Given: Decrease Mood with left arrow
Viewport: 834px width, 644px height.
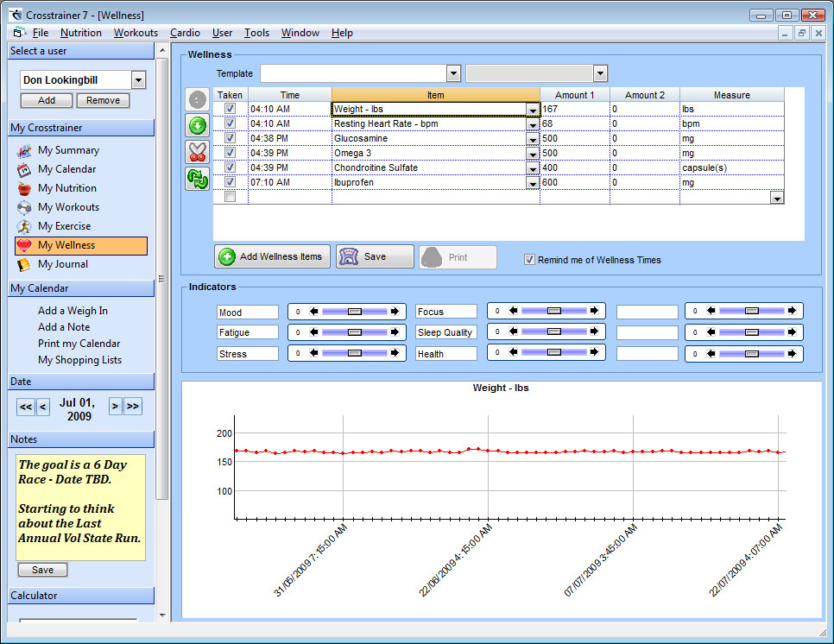Looking at the screenshot, I should (x=313, y=312).
